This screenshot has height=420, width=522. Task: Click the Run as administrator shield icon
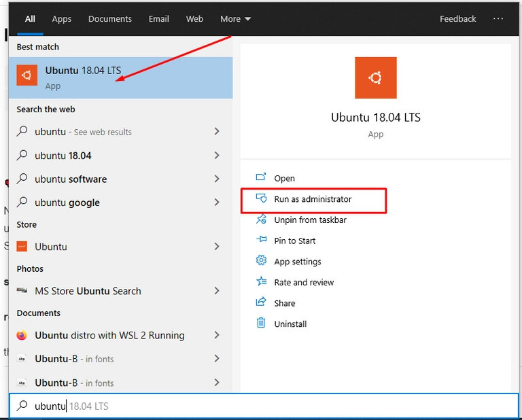click(x=261, y=198)
